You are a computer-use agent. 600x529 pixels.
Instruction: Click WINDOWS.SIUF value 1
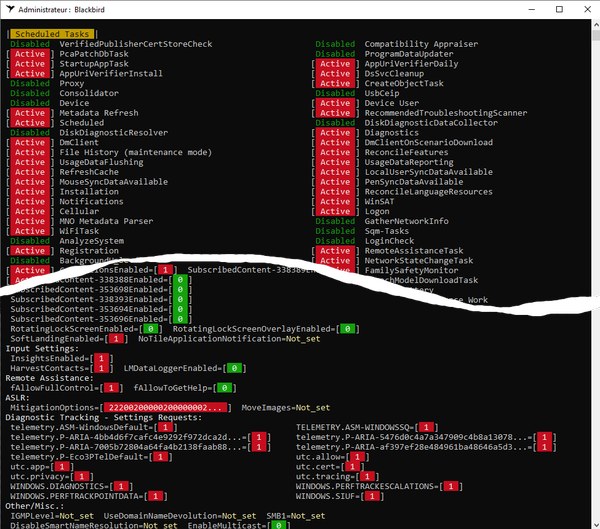pos(372,496)
